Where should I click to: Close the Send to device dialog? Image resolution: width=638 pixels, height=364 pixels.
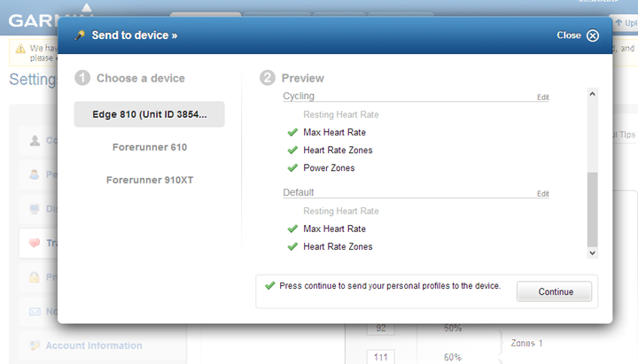point(578,35)
